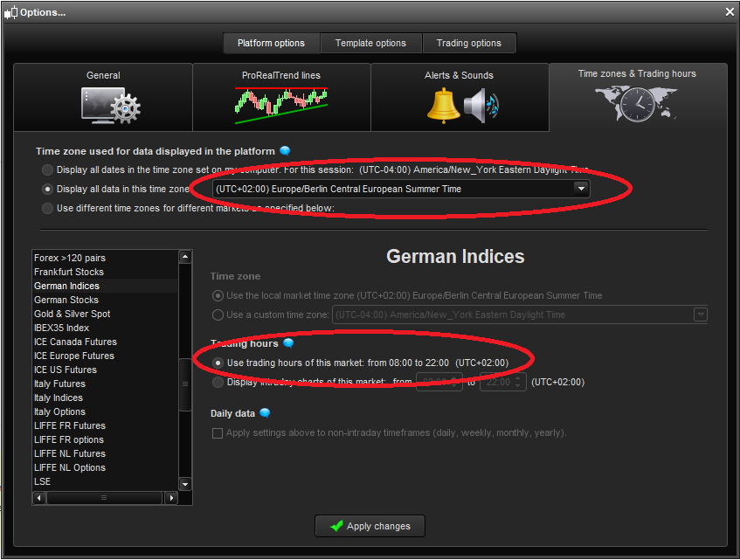Viewport: 740px width, 560px height.
Task: Open the General settings gear icon
Action: pyautogui.click(x=111, y=105)
